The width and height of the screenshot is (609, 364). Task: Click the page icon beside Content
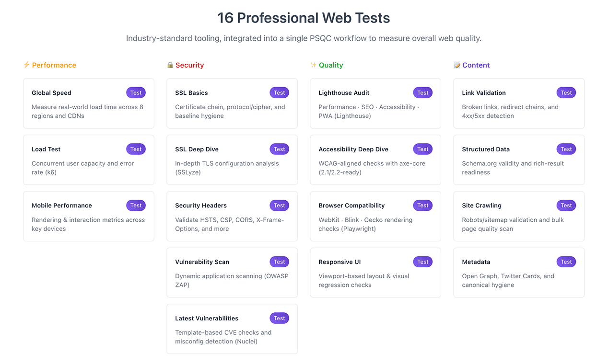pos(457,65)
